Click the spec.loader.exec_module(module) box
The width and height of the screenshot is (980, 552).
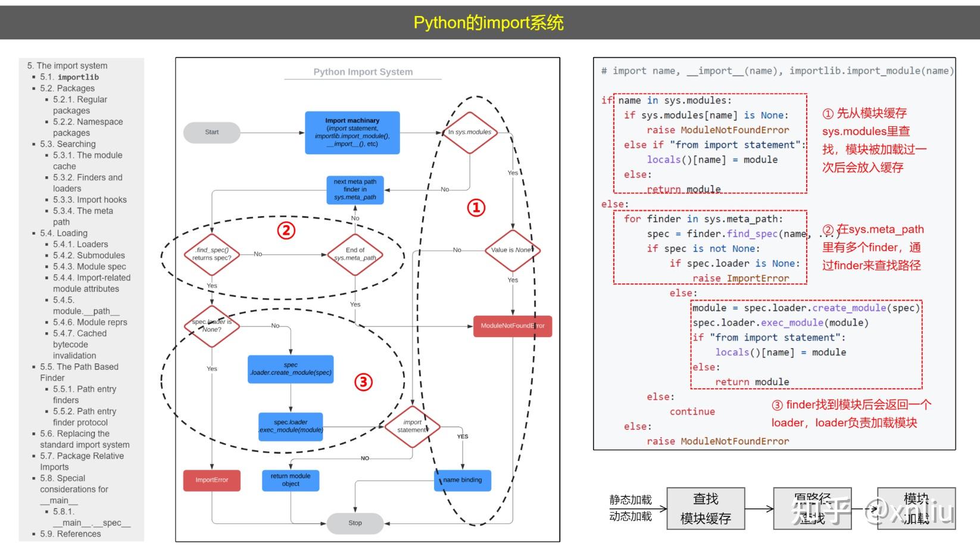point(290,426)
